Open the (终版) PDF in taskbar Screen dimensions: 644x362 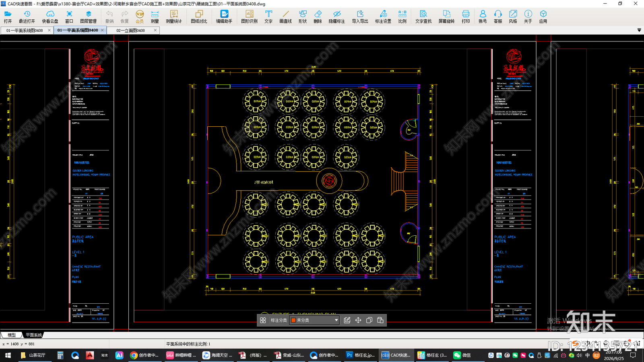coord(253,355)
